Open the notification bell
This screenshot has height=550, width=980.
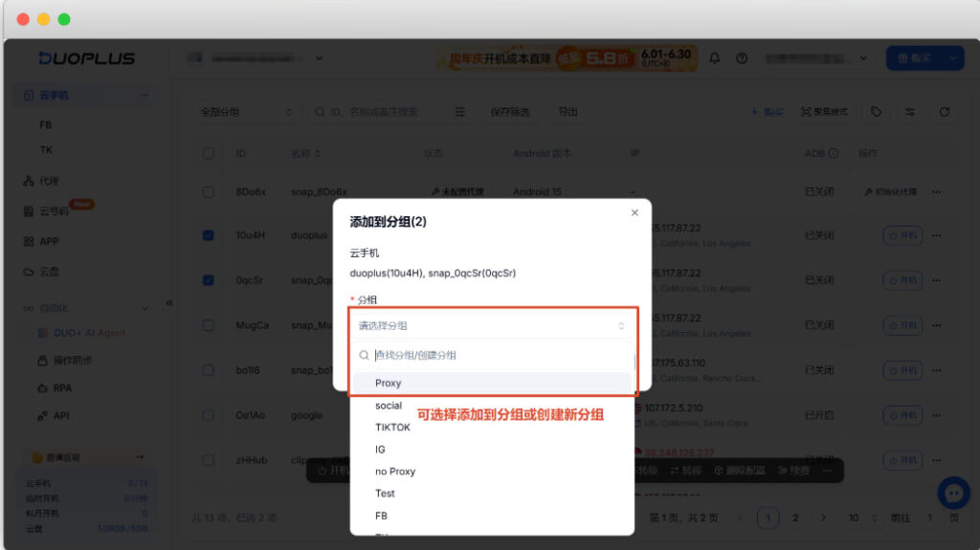pyautogui.click(x=714, y=58)
